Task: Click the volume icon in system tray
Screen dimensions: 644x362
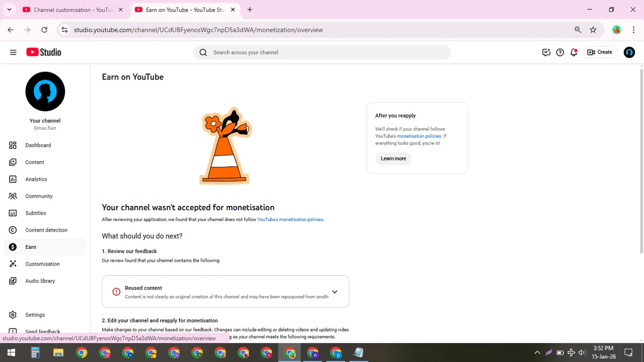Action: pyautogui.click(x=582, y=352)
